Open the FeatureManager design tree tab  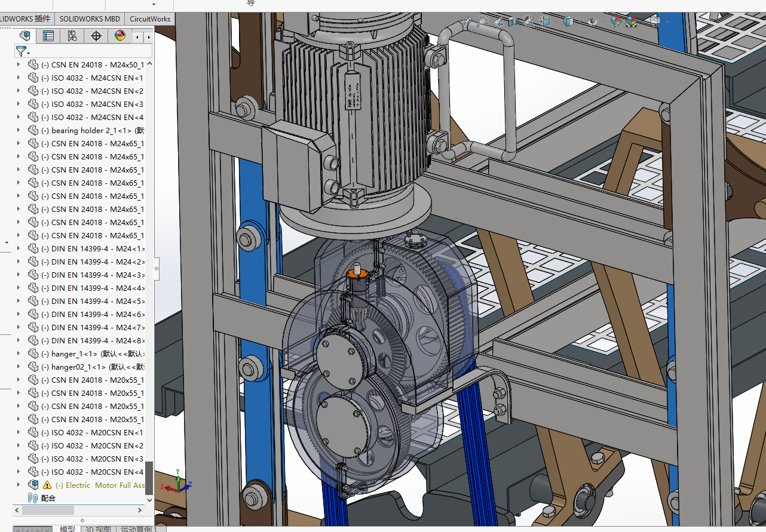[x=24, y=36]
